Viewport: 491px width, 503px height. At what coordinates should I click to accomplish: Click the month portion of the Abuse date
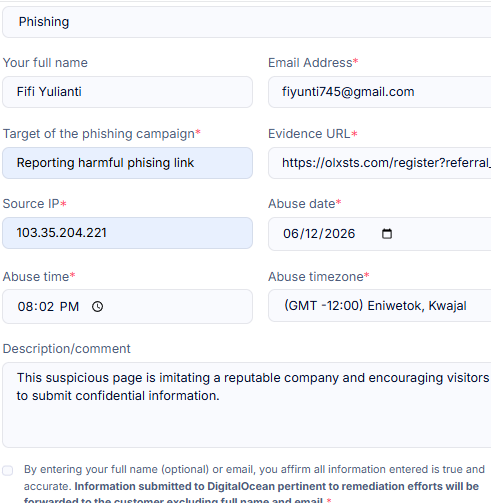coord(290,234)
